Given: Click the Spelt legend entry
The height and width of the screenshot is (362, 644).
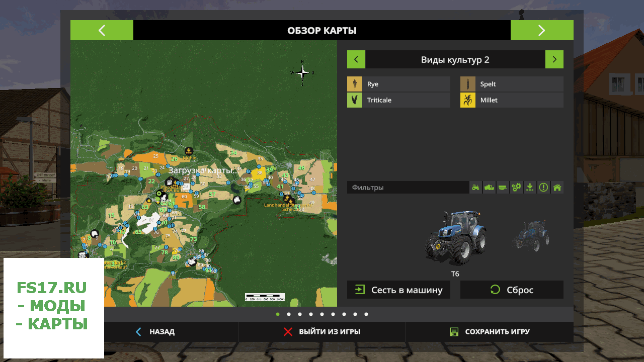Looking at the screenshot, I should coord(512,84).
